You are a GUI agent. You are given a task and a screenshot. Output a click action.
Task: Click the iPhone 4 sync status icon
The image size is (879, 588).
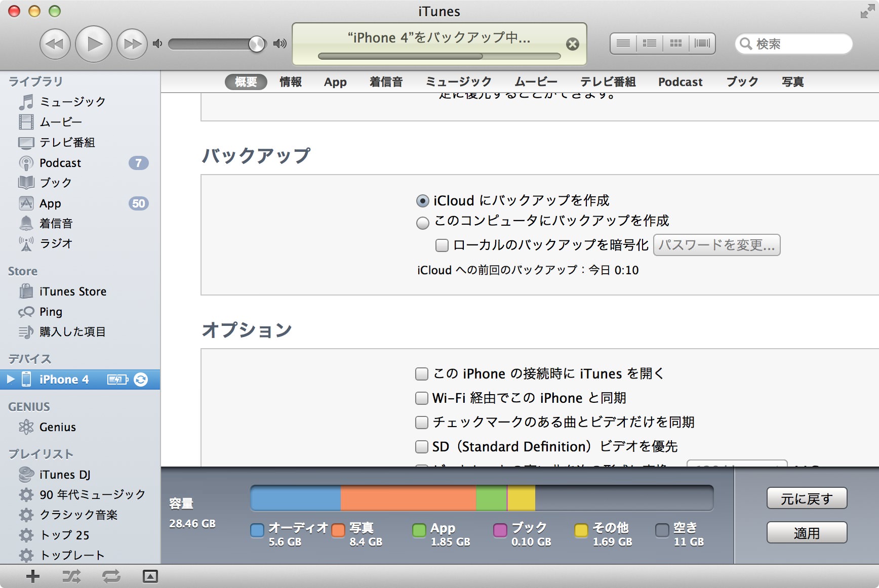click(x=141, y=380)
